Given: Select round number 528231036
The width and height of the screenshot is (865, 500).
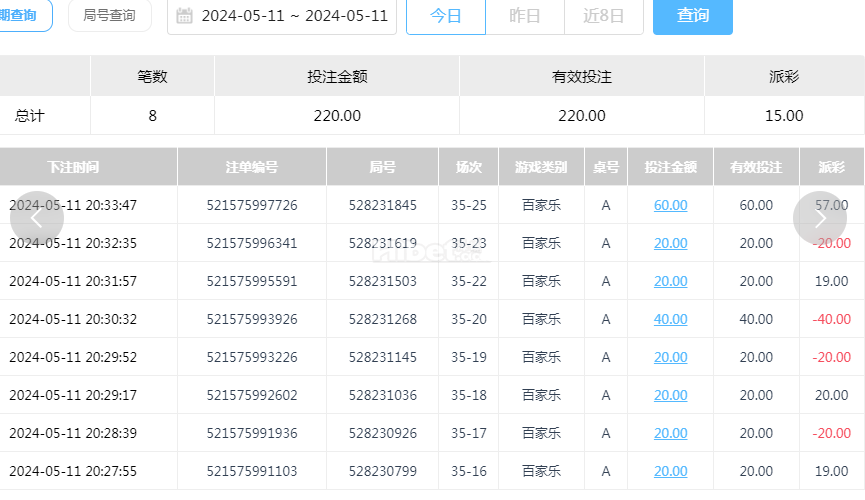Looking at the screenshot, I should 382,395.
